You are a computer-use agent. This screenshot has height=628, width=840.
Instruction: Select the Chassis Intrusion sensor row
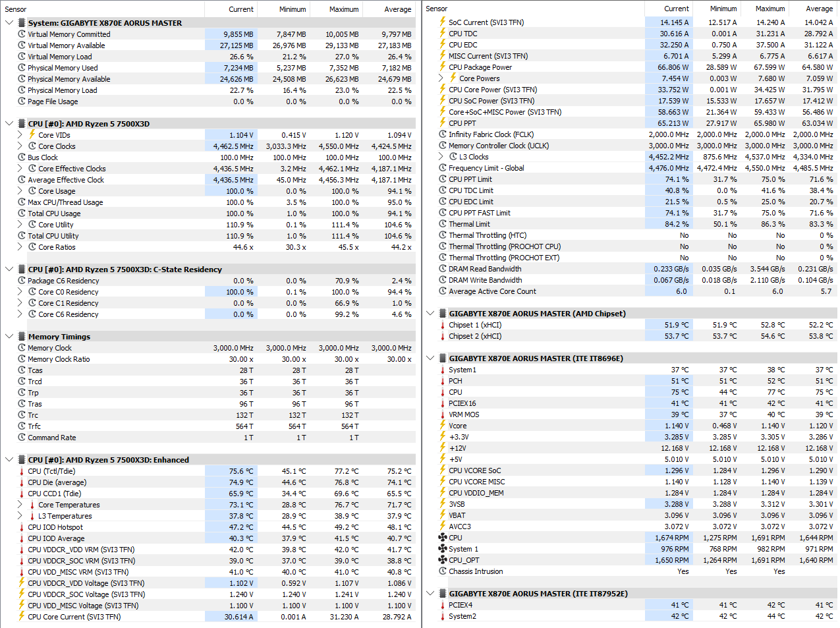pyautogui.click(x=630, y=571)
